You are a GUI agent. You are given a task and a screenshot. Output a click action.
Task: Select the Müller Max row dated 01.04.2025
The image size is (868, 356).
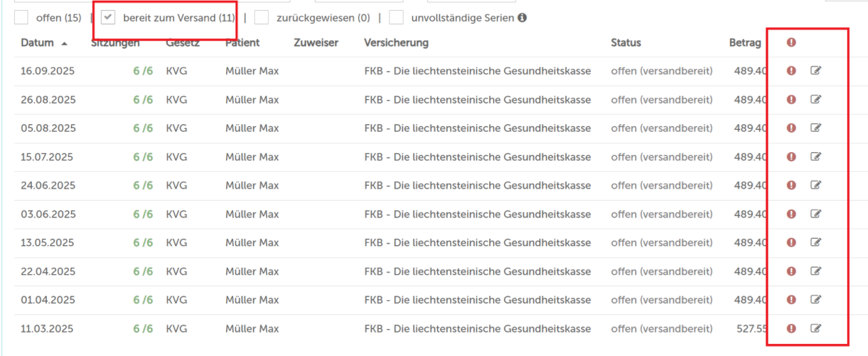(252, 300)
